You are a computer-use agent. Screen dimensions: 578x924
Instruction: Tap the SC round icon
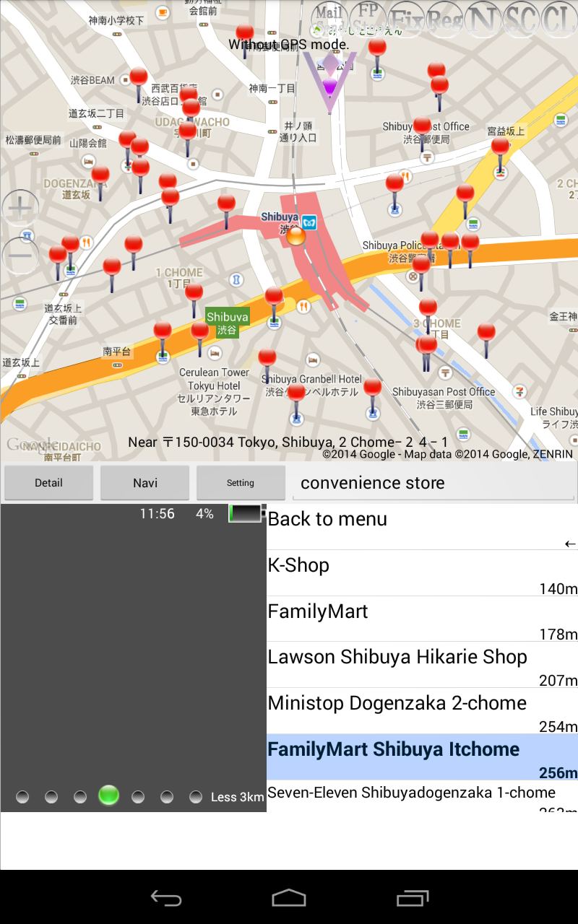[x=522, y=19]
